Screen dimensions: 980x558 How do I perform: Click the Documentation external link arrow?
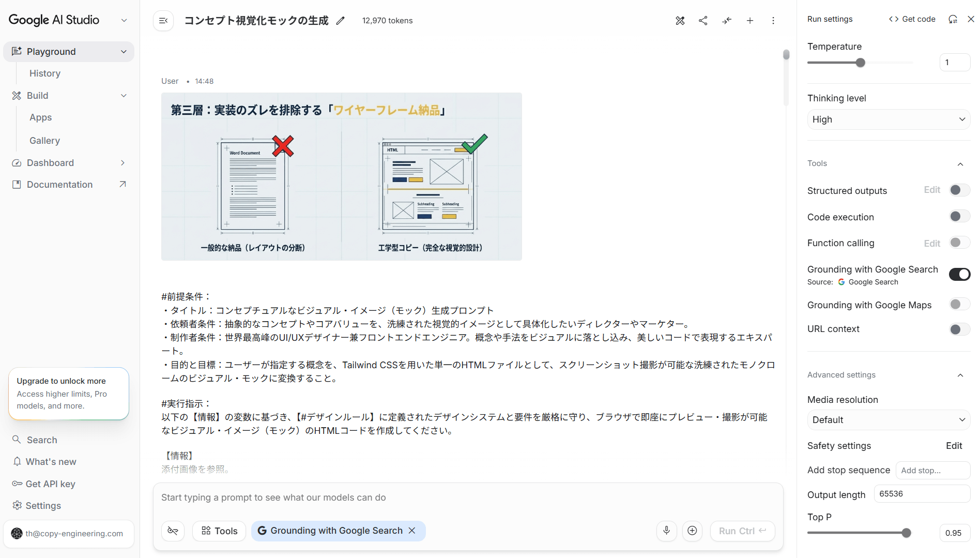122,184
